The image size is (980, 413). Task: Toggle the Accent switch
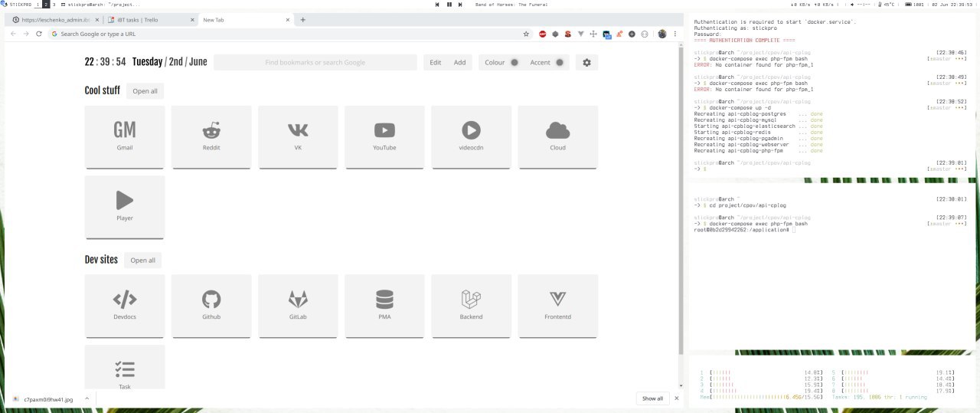(x=560, y=63)
